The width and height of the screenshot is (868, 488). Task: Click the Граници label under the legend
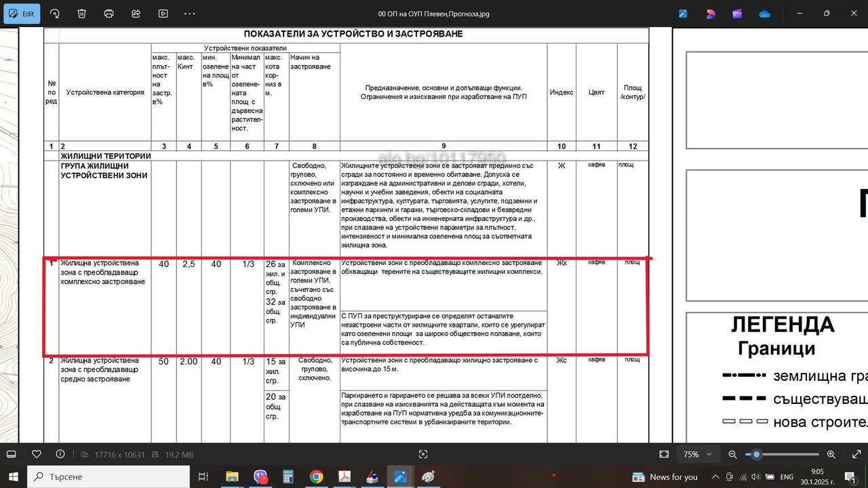(x=776, y=350)
